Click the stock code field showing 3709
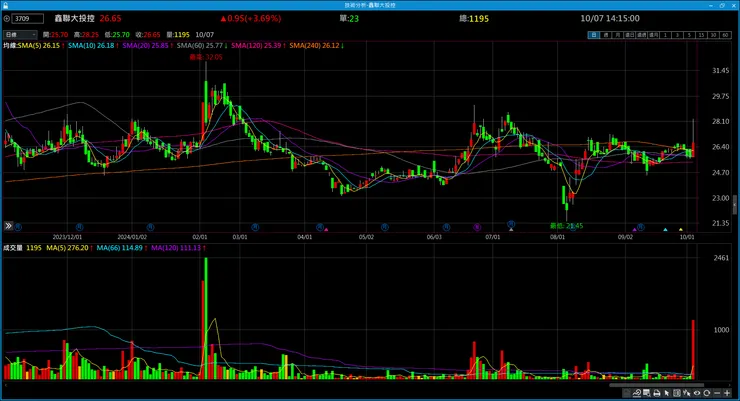 27,19
